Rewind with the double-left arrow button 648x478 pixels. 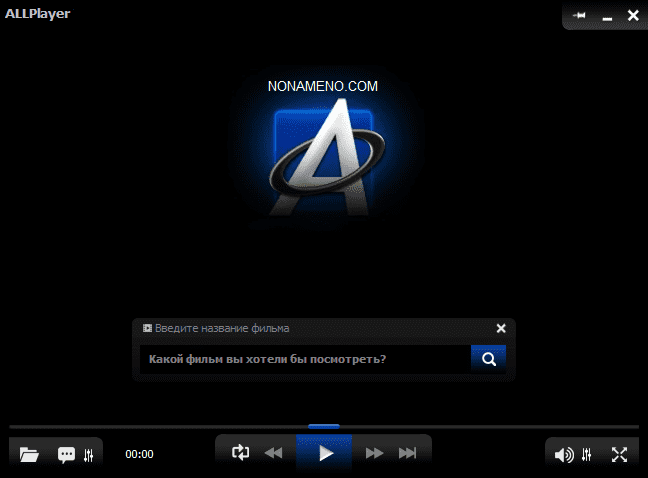[273, 453]
